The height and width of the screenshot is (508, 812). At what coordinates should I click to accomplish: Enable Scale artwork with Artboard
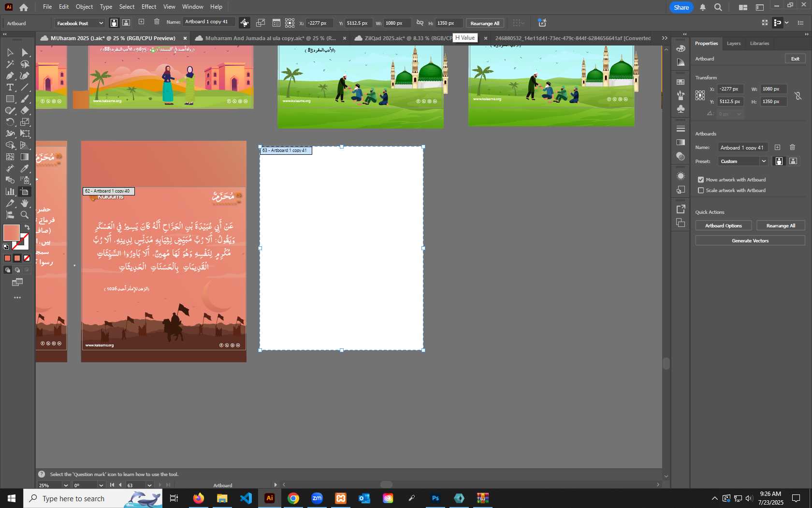[x=701, y=190]
